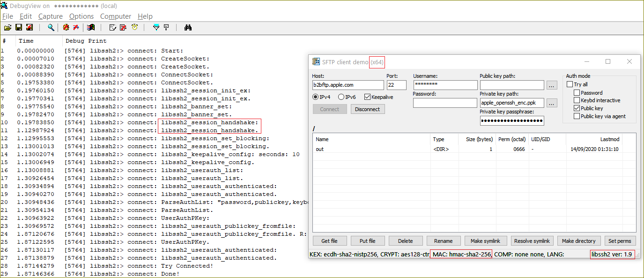
Task: Open the Capture menu
Action: 51,16
